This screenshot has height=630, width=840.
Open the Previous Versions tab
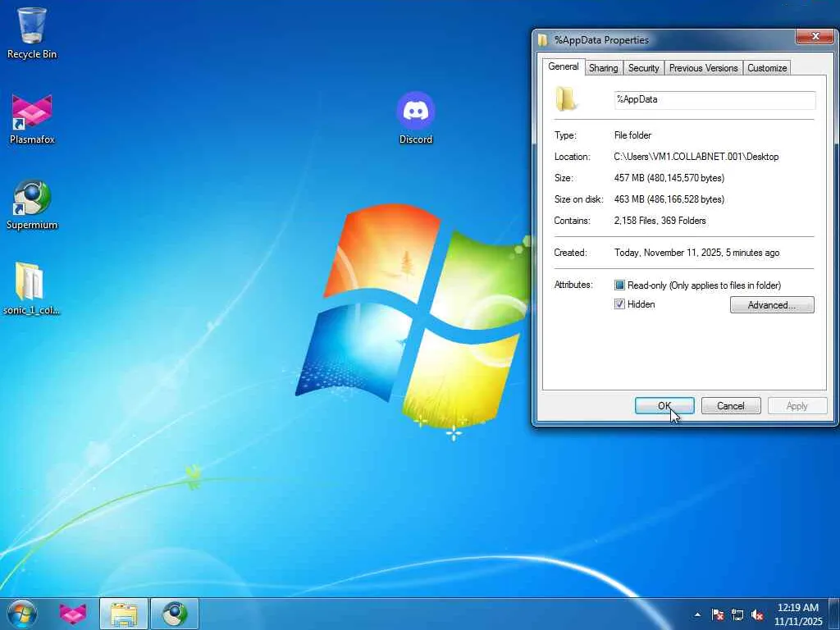703,68
